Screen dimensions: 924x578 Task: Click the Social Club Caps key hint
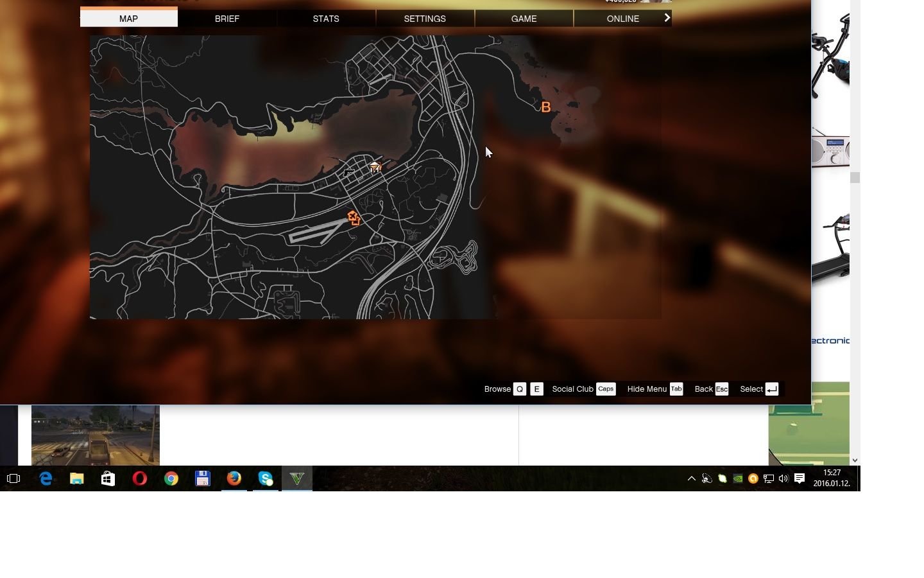pos(606,389)
